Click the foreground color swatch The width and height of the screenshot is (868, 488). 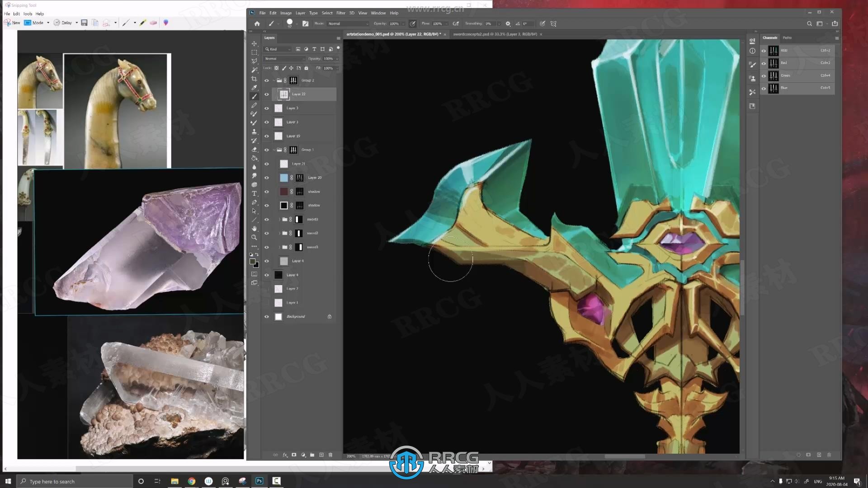[252, 262]
